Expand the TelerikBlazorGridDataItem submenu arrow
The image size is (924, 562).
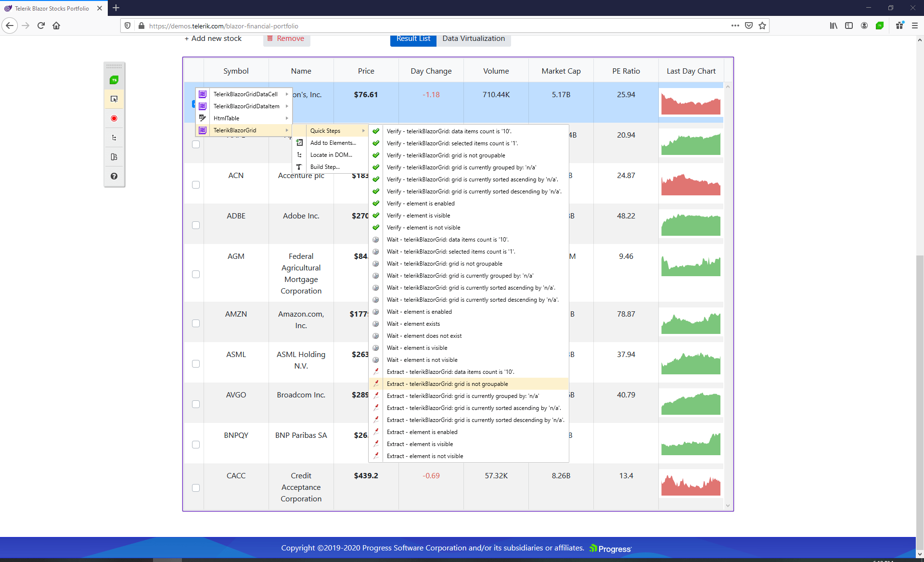[287, 106]
